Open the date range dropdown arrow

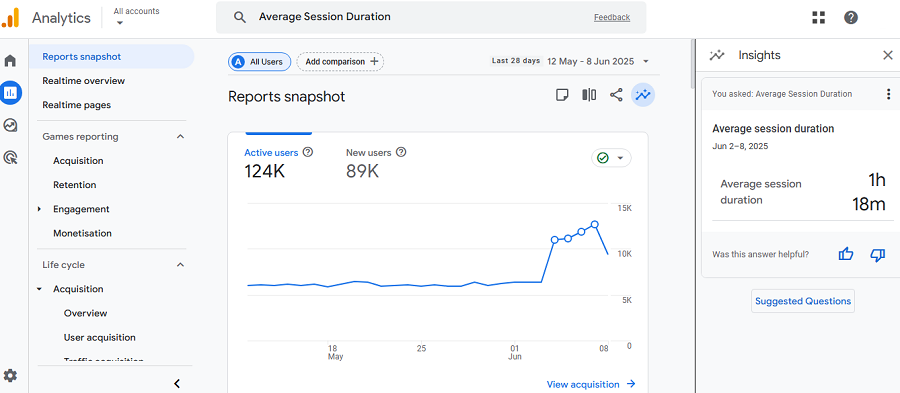coord(646,61)
